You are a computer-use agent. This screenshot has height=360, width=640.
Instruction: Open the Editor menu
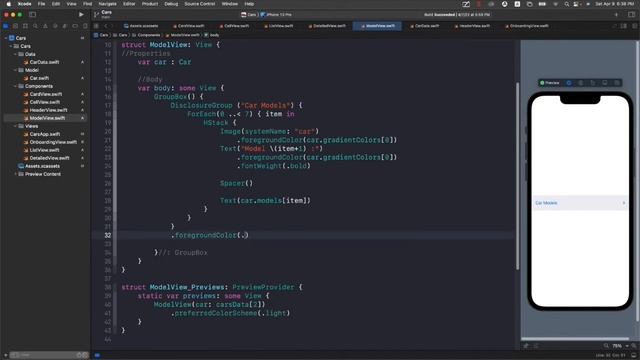point(129,4)
